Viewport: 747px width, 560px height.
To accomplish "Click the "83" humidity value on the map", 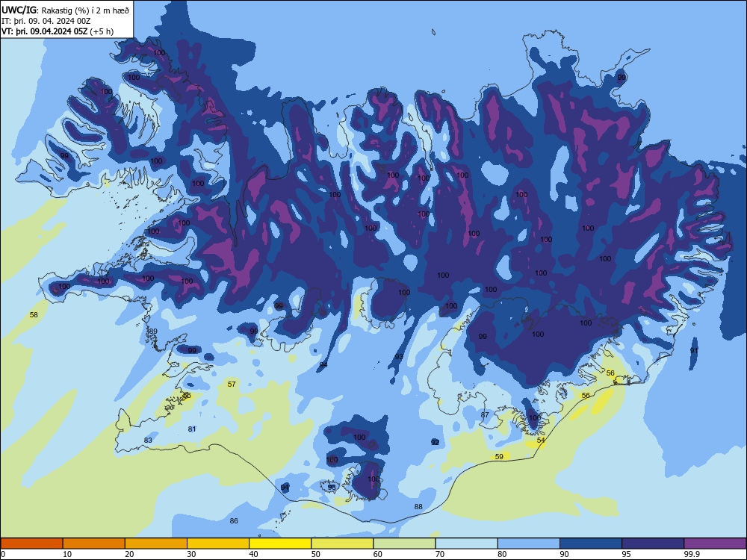I will tap(148, 440).
